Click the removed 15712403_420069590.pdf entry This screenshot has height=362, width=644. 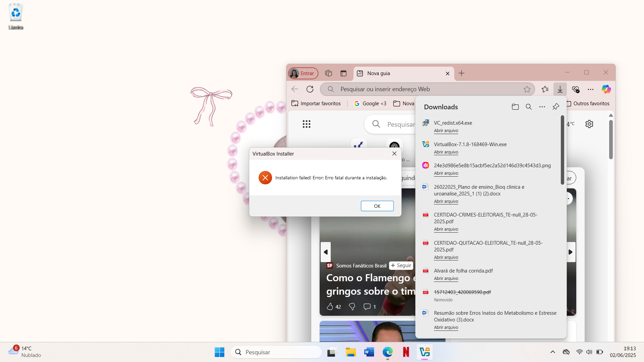462,292
